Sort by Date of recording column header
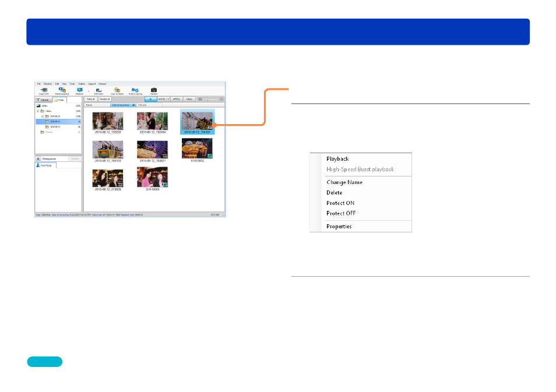The height and width of the screenshot is (392, 556). pos(123,105)
